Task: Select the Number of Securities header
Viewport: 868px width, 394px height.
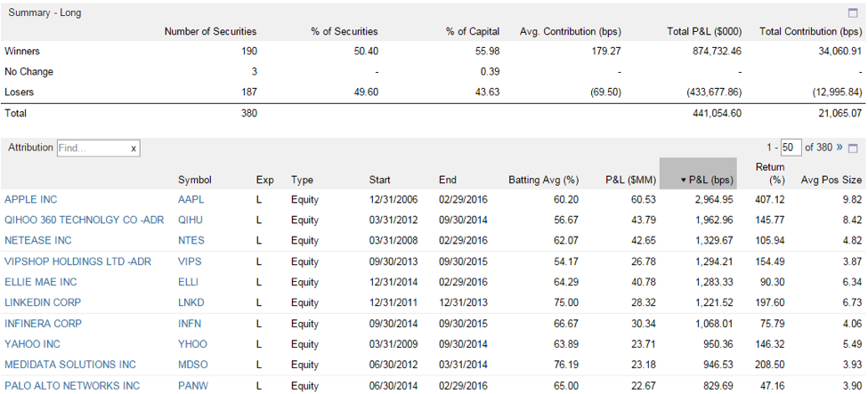Action: pos(211,31)
